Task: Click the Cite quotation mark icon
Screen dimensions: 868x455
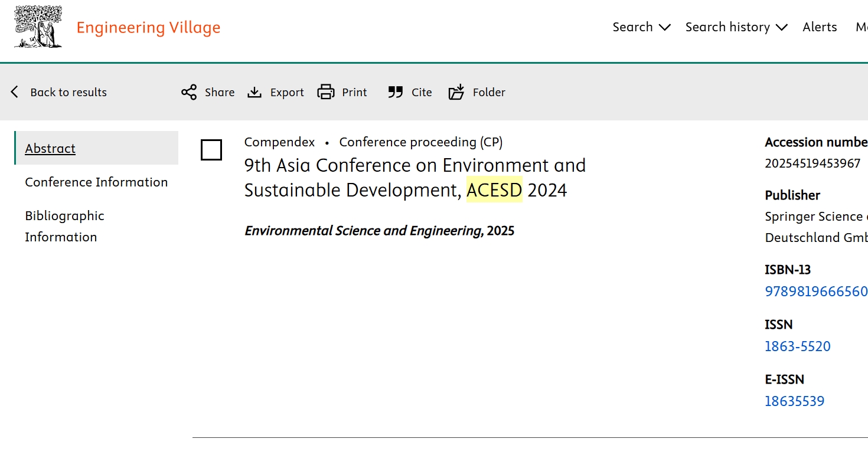Action: click(395, 92)
